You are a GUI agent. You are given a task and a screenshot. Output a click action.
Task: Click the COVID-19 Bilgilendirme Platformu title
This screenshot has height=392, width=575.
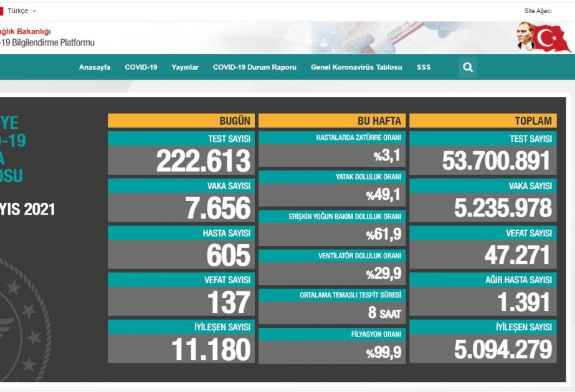47,42
